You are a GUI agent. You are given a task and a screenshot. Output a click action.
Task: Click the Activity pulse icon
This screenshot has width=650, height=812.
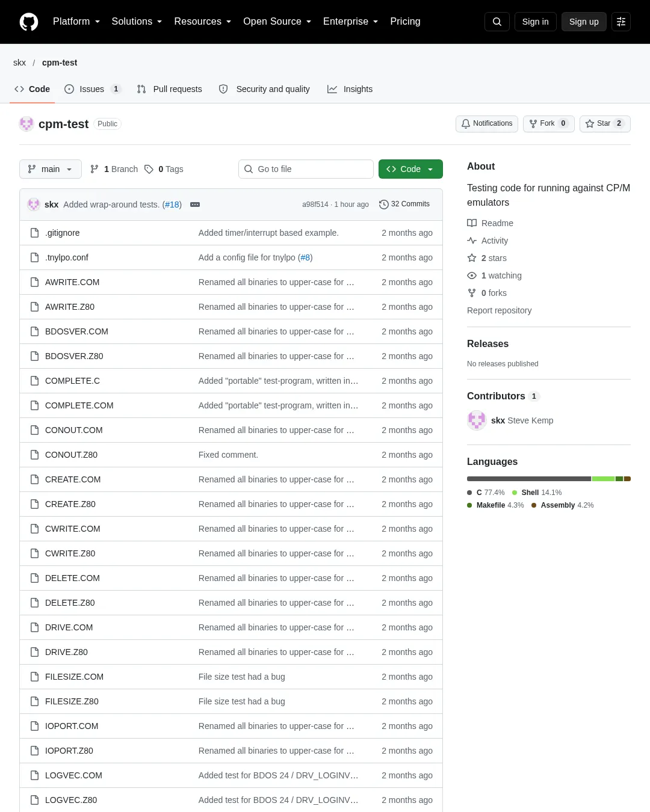pos(472,241)
